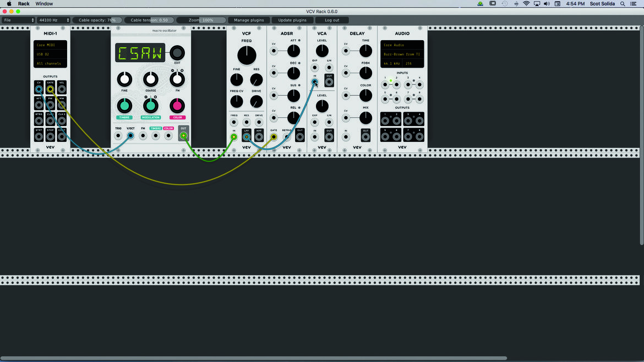Click AUDIO module output jack 1

[385, 120]
